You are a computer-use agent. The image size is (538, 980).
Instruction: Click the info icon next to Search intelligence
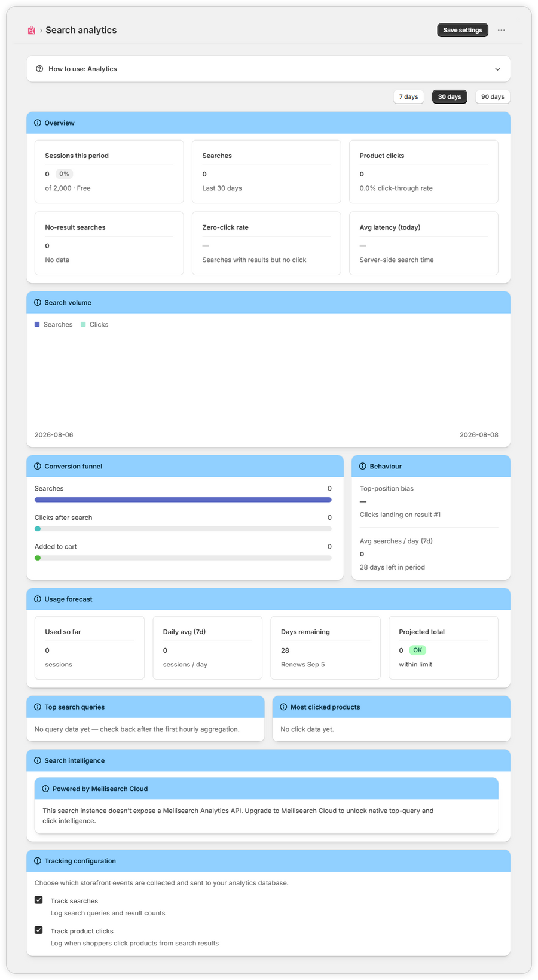pyautogui.click(x=38, y=760)
